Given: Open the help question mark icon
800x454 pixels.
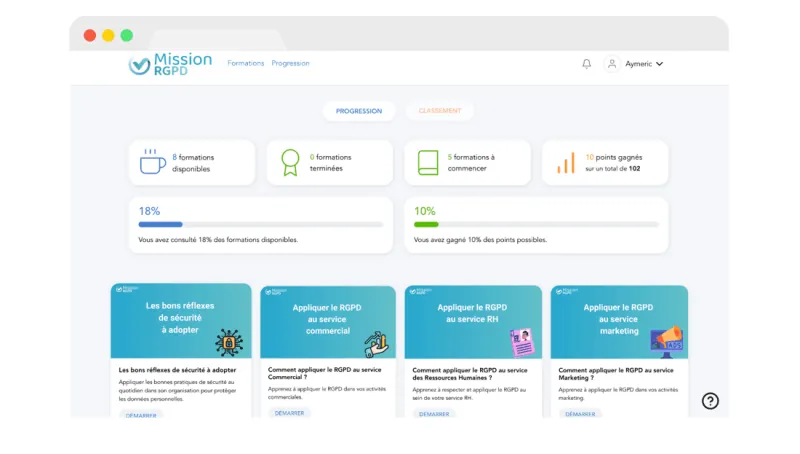Looking at the screenshot, I should pos(710,401).
